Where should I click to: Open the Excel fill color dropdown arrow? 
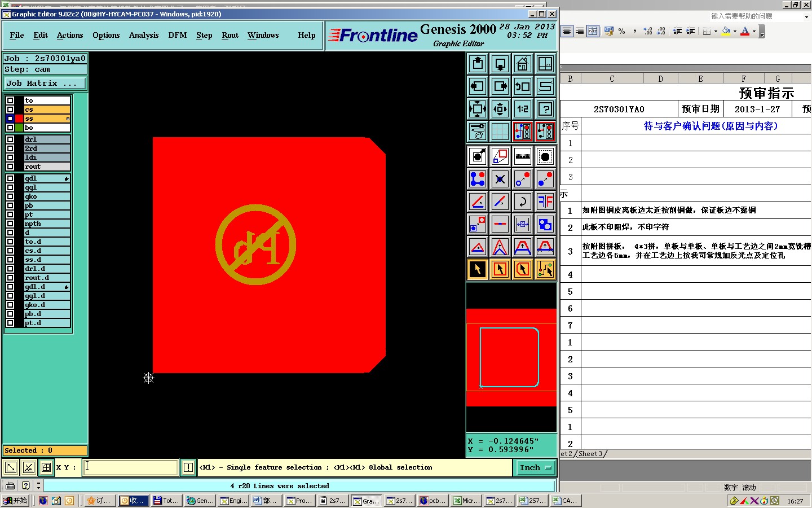(x=735, y=32)
